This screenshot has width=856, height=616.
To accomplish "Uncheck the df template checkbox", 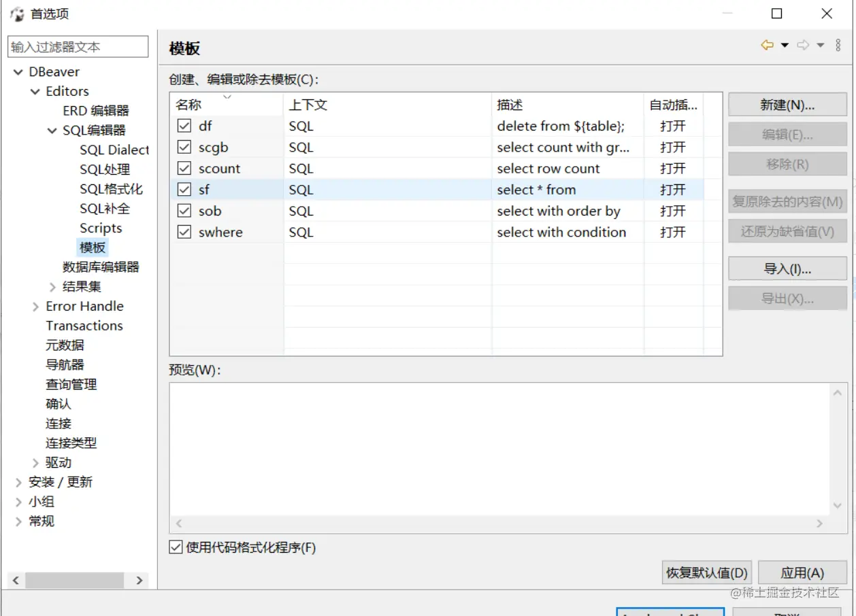I will [x=184, y=126].
